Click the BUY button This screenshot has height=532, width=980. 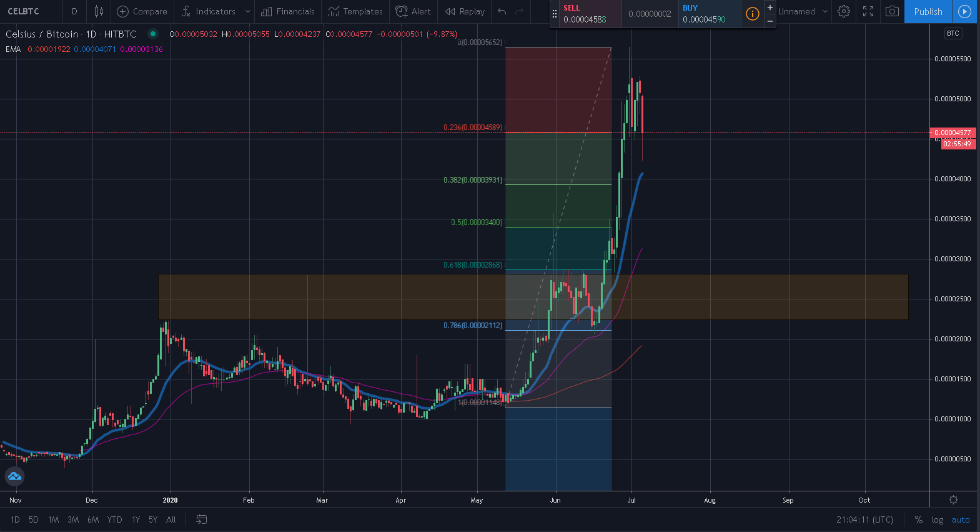[710, 14]
